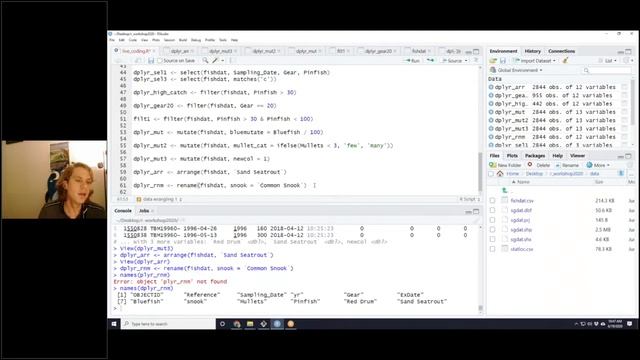The width and height of the screenshot is (640, 360).
Task: Clear environment objects with the broom icon
Action: [565, 60]
